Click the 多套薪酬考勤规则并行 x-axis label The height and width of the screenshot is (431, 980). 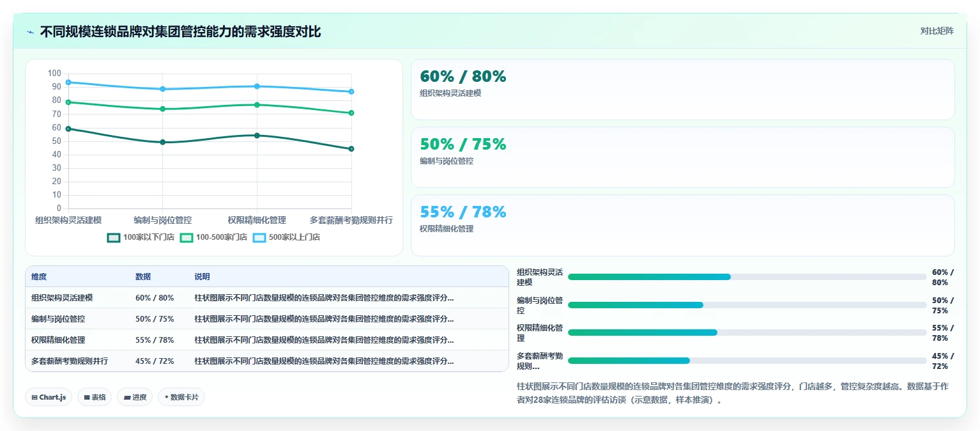pyautogui.click(x=351, y=220)
